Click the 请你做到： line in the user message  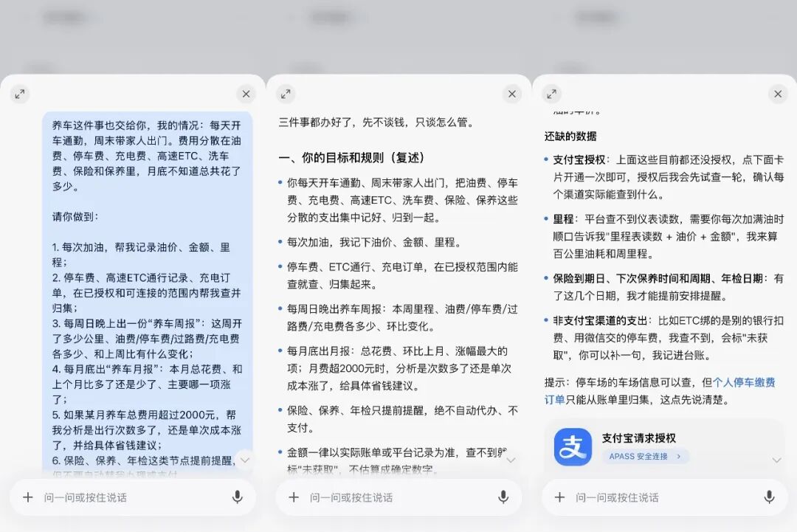coord(75,217)
